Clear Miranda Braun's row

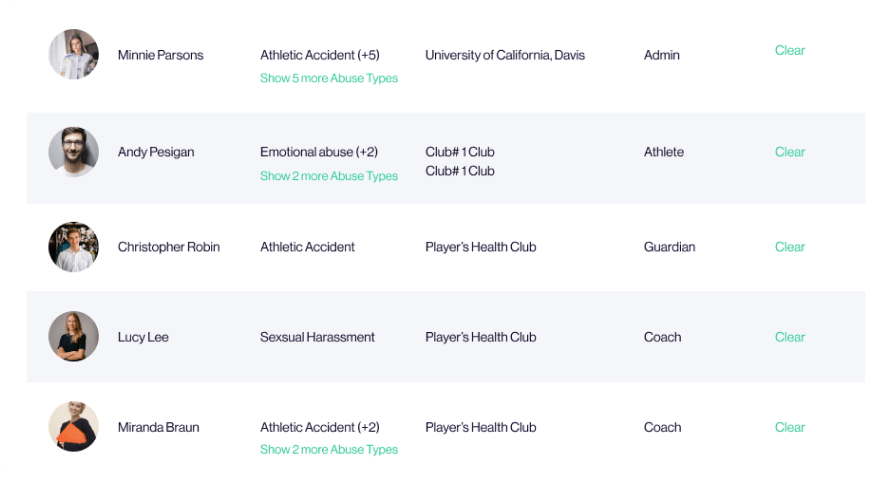click(x=790, y=427)
